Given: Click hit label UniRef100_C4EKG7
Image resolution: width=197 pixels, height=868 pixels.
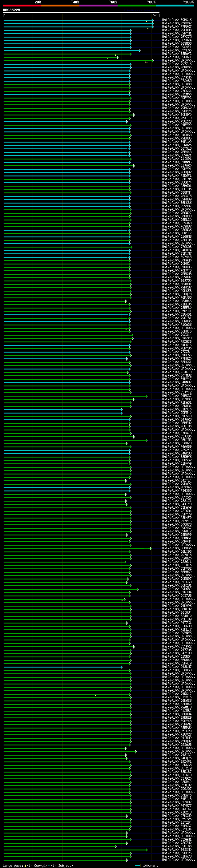Looking at the screenshot, I should tap(177, 396).
